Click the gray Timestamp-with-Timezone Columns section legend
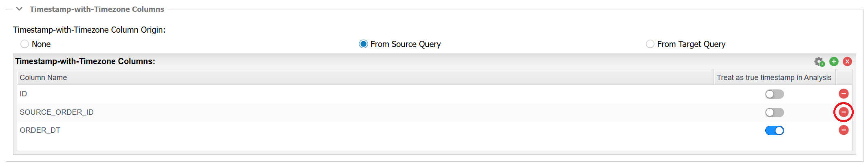 [97, 9]
